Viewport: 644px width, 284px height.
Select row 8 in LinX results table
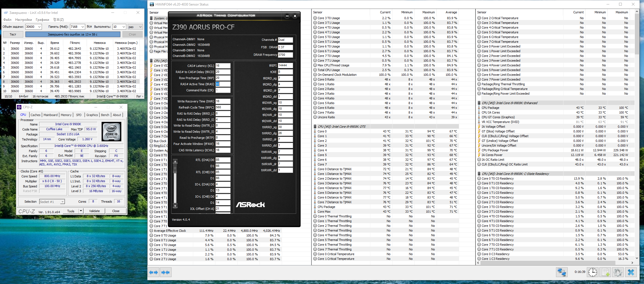71,82
